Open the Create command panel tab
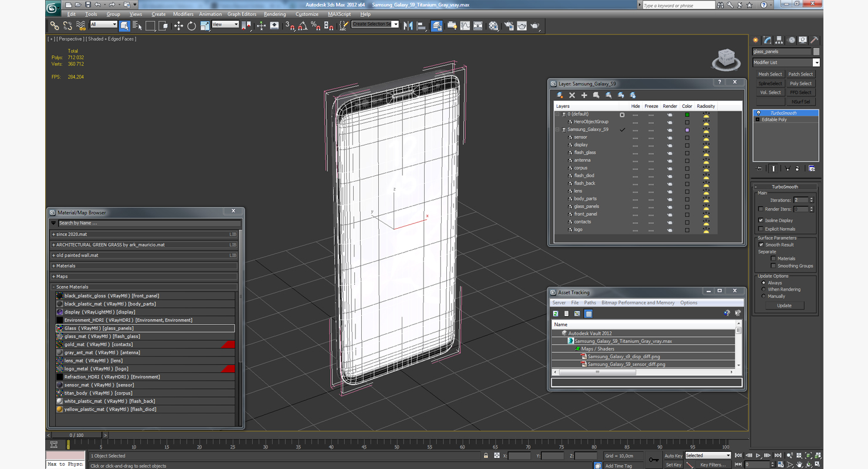868x469 pixels. point(755,40)
